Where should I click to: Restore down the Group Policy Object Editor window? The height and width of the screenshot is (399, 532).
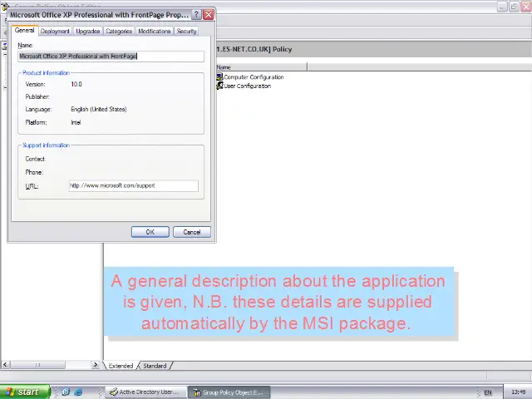coord(514,7)
